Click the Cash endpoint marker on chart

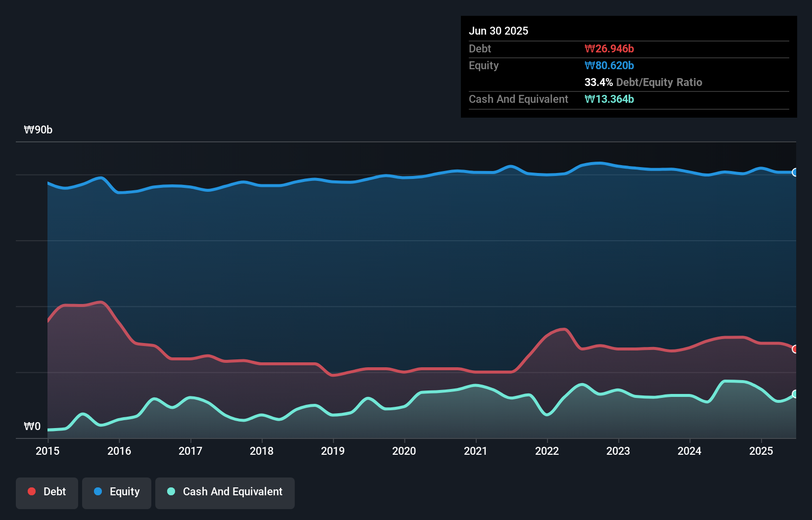tap(795, 394)
